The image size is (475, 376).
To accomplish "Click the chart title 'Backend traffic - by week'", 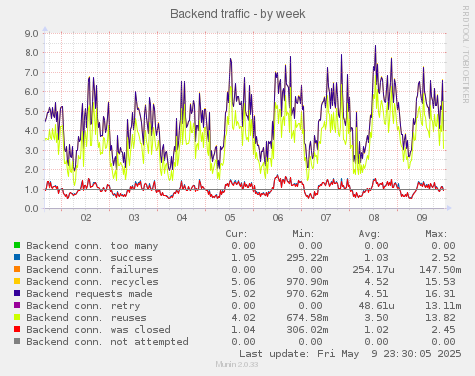I will point(238,14).
